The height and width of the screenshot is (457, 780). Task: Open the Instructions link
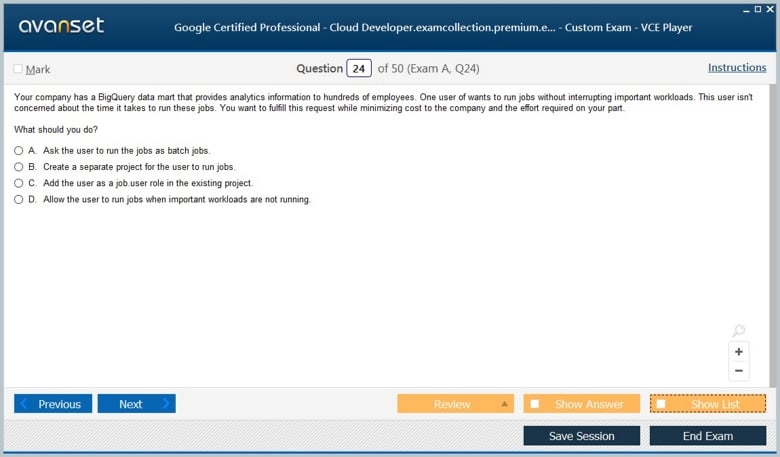(737, 68)
